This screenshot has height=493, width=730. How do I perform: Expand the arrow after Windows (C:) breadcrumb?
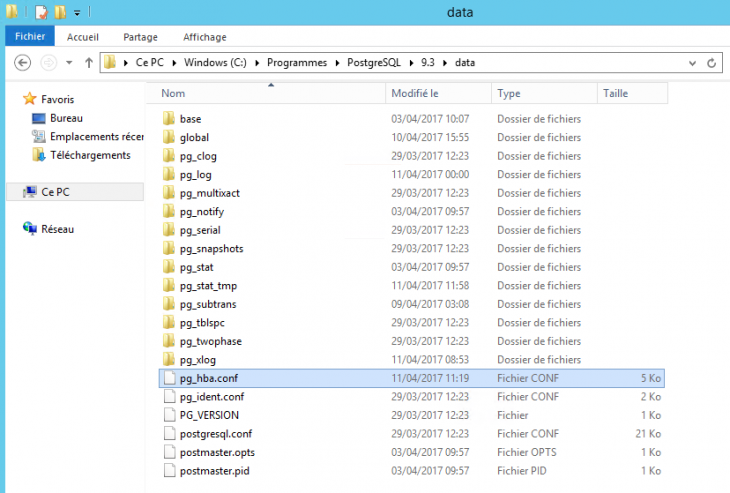257,63
